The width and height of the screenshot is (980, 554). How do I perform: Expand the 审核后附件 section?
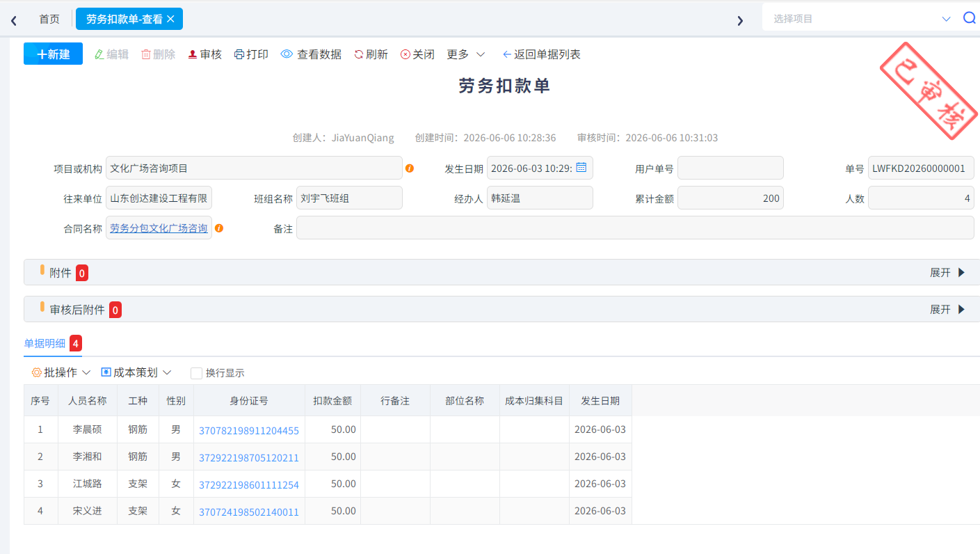[x=948, y=309]
